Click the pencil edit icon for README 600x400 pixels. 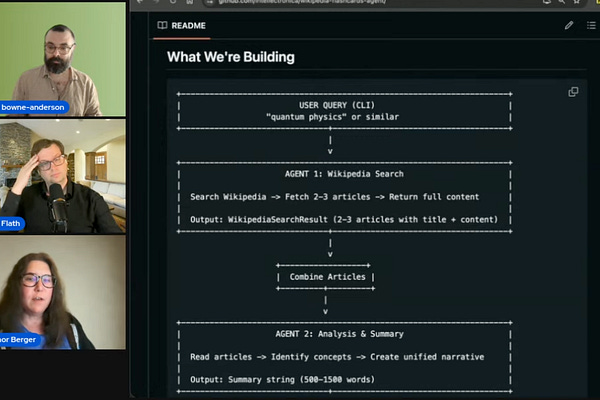[569, 26]
